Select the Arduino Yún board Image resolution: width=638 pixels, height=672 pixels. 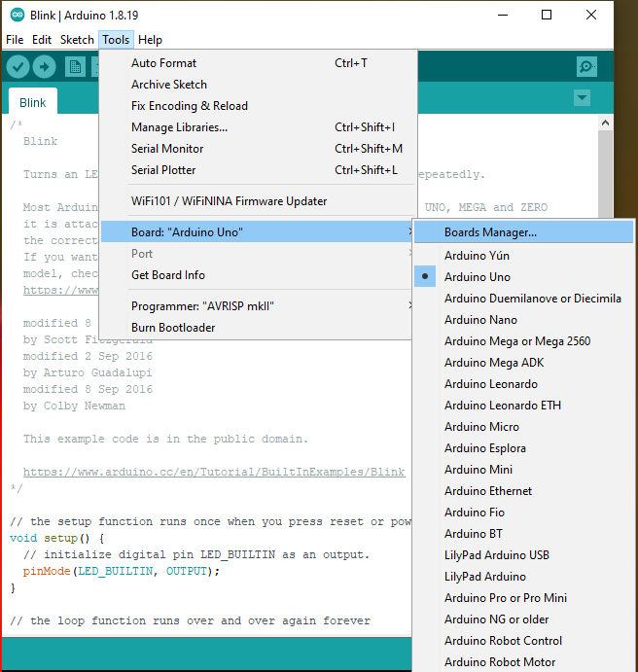coord(523,256)
